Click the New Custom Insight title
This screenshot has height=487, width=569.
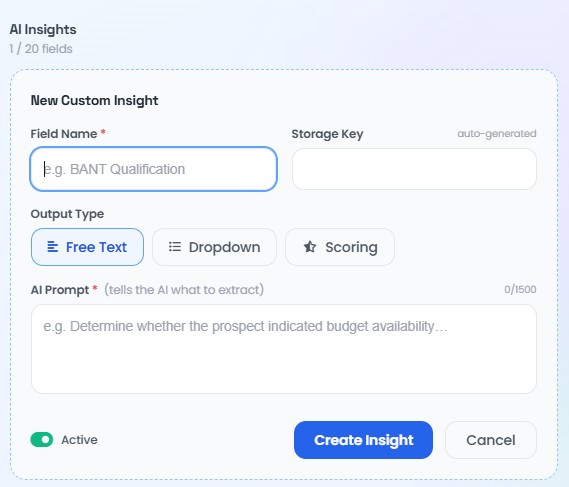point(94,100)
